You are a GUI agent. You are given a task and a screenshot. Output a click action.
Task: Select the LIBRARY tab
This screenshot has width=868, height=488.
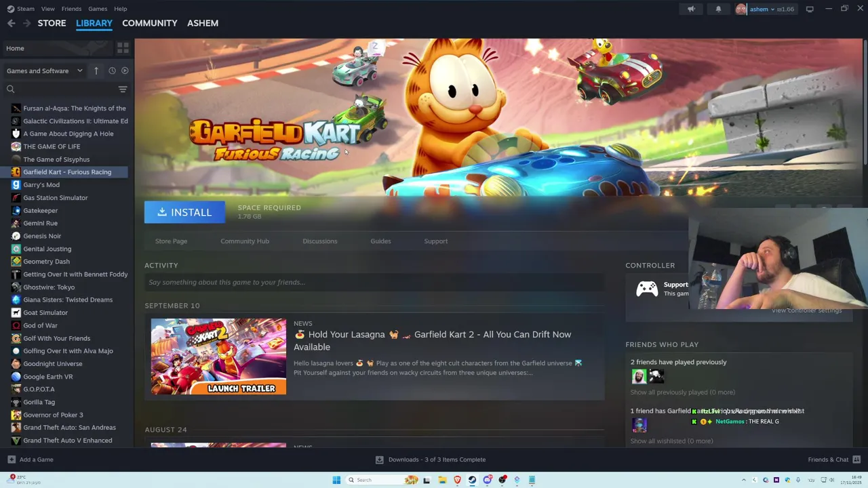pyautogui.click(x=94, y=23)
